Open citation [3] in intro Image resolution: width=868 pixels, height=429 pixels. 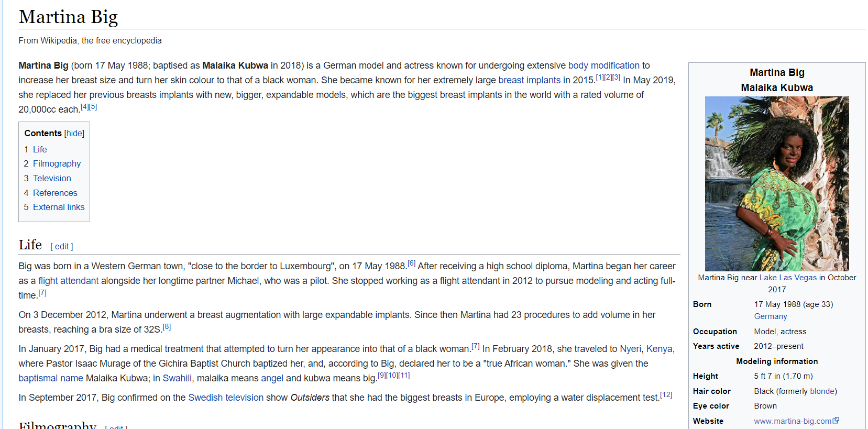pyautogui.click(x=617, y=78)
